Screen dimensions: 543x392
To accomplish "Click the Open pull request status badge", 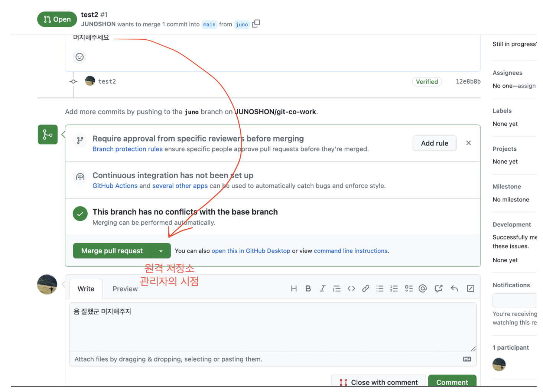I will point(57,19).
